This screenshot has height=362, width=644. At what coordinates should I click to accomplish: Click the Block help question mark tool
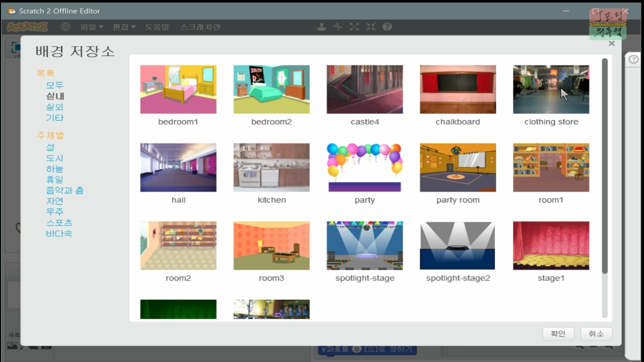(x=387, y=27)
